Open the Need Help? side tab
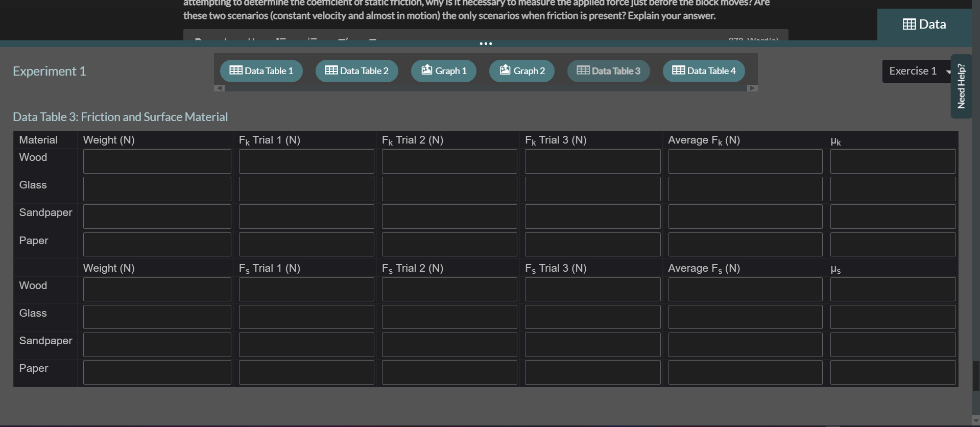The image size is (980, 427). click(961, 86)
